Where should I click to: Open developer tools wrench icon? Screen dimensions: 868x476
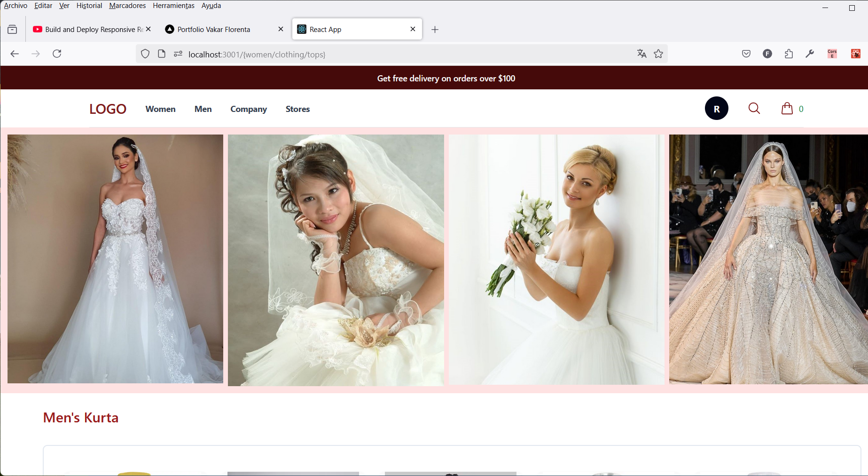pos(810,54)
